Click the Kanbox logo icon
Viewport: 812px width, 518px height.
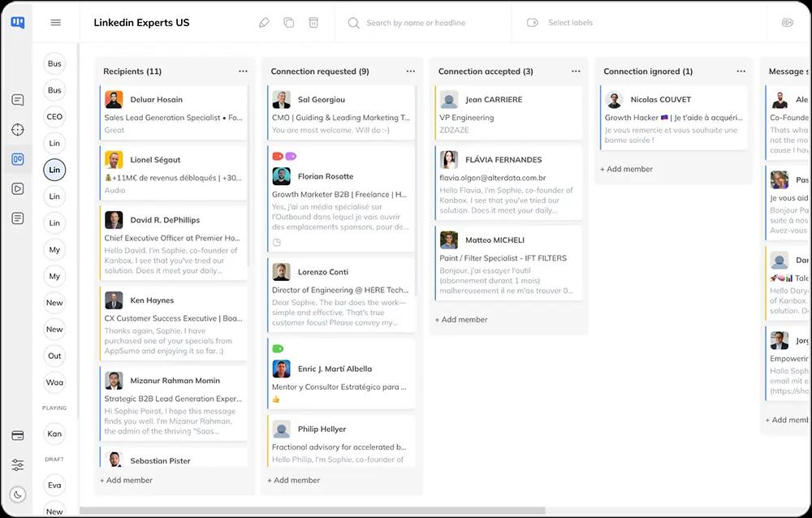(18, 22)
